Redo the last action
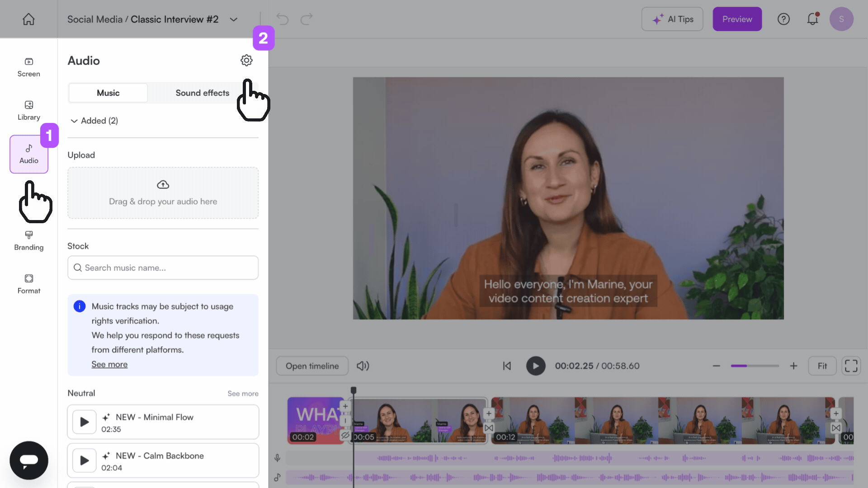Image resolution: width=868 pixels, height=488 pixels. [307, 19]
